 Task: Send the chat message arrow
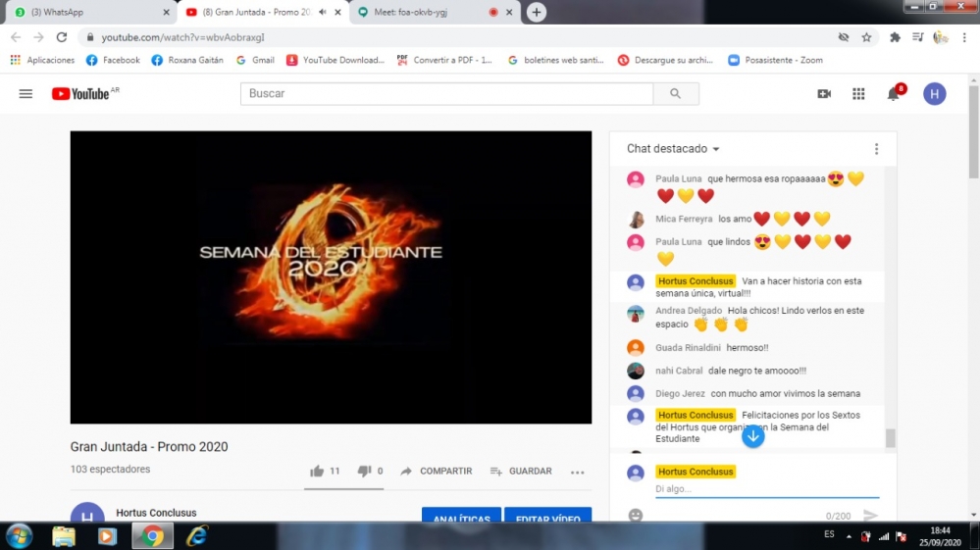(x=871, y=515)
